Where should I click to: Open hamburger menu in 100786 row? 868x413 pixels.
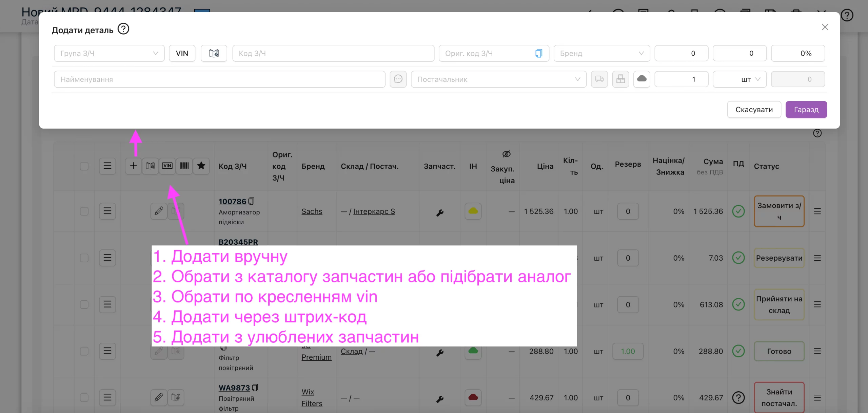tap(107, 211)
